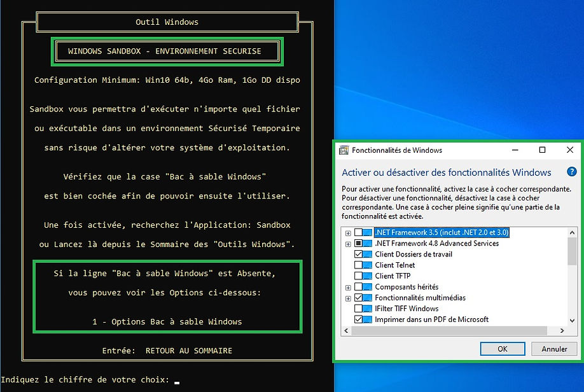
Task: Check the .NET Framework 3.5 checkbox
Action: (358, 232)
